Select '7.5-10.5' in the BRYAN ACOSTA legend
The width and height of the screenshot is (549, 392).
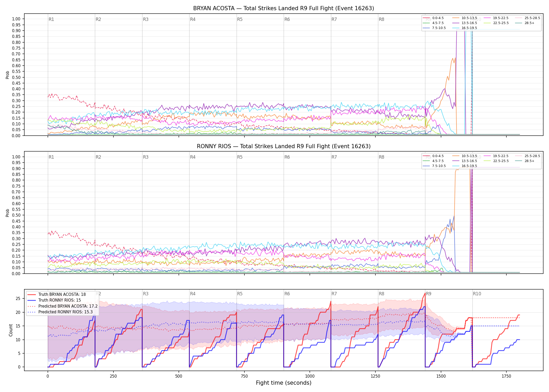[x=439, y=28]
